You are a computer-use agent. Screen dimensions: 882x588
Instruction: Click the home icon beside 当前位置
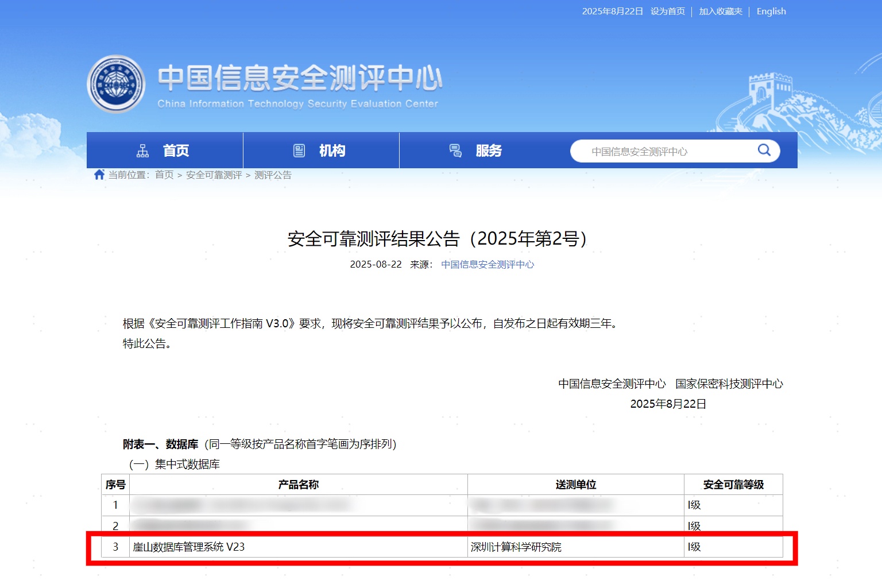coord(99,175)
